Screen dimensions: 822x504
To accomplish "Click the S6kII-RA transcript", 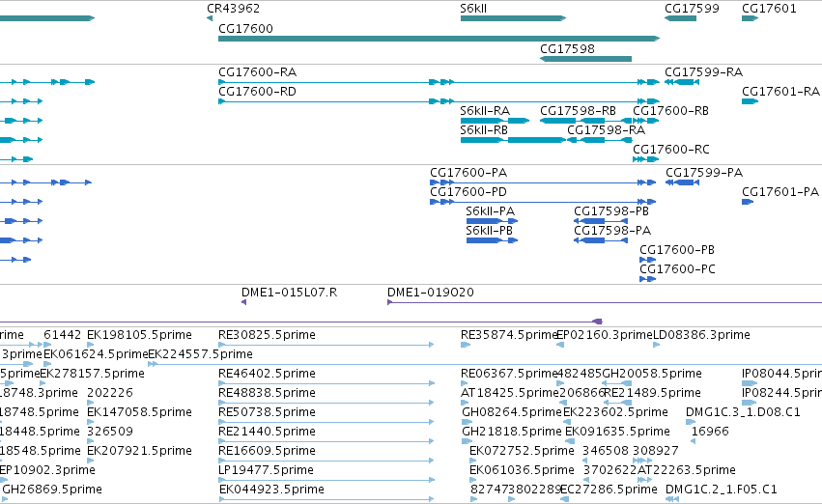I will [495, 121].
